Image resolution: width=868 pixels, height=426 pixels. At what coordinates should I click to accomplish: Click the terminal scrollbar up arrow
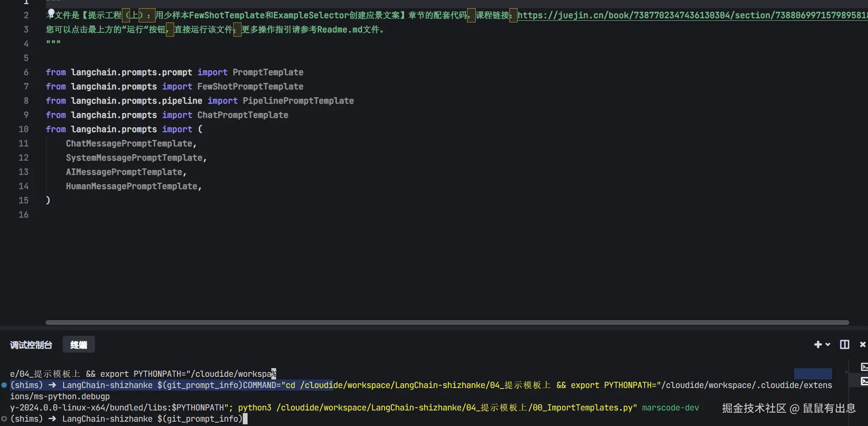[846, 372]
